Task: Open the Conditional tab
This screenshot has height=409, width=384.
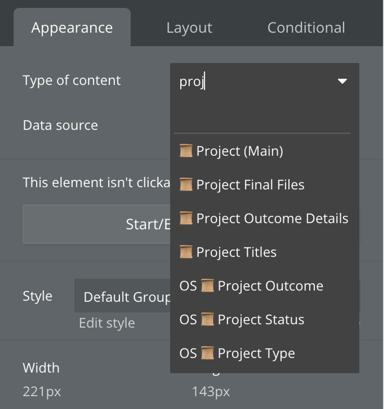Action: click(x=306, y=28)
